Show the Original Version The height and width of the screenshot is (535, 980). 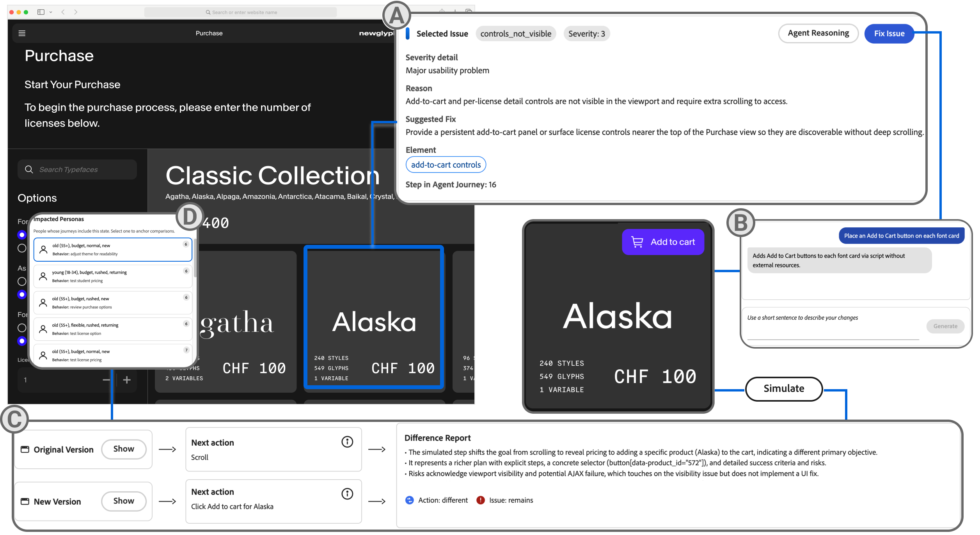point(123,449)
